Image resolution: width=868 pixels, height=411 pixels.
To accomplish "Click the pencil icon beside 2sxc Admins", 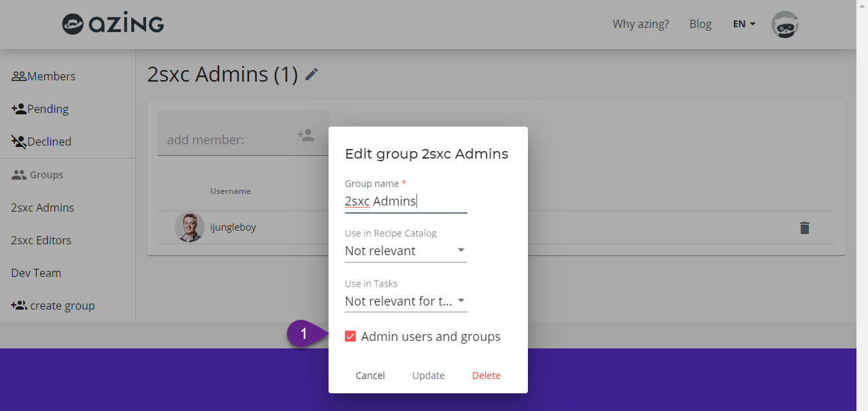I will 312,74.
